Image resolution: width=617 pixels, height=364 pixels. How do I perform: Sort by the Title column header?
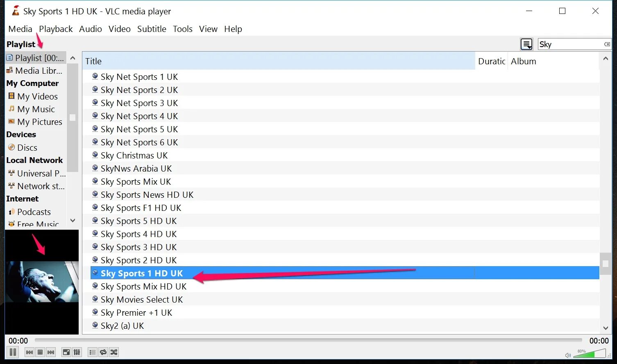279,61
